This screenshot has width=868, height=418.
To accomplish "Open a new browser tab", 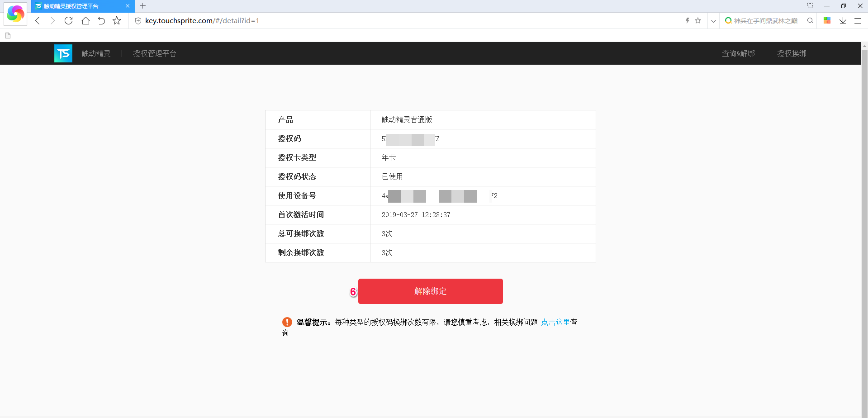I will [x=142, y=6].
